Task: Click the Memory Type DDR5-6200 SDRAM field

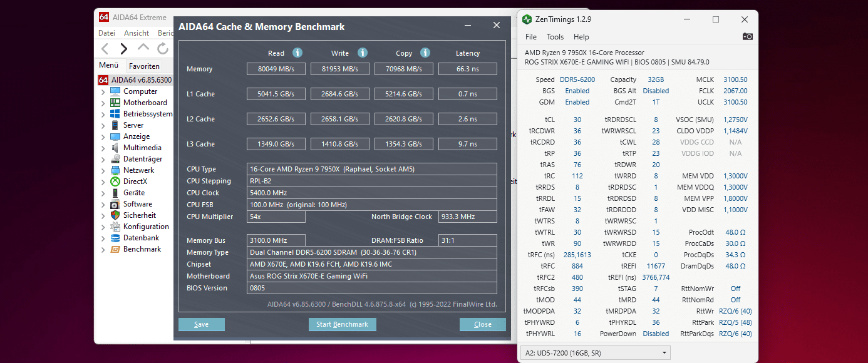Action: [372, 252]
